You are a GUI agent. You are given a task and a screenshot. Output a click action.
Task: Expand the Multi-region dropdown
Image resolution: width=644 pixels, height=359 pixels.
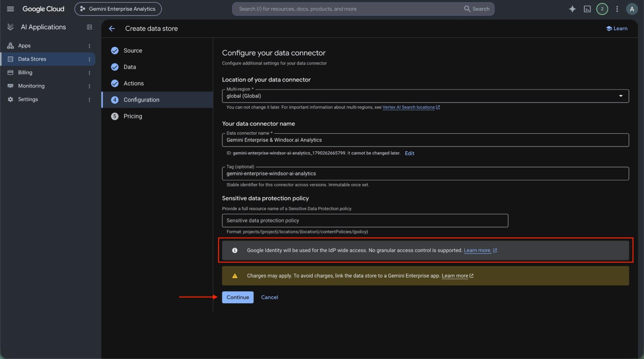pos(425,96)
